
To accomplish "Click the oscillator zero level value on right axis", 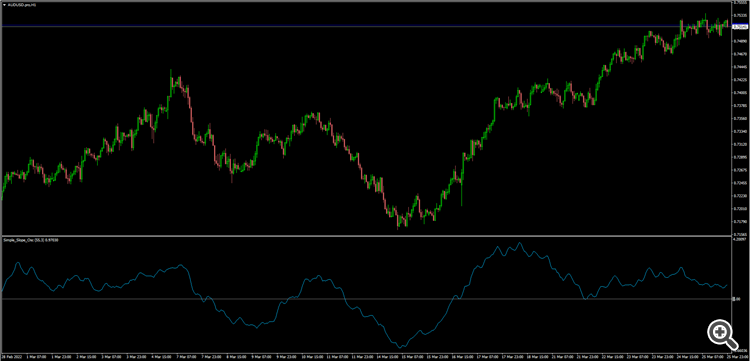I will pyautogui.click(x=738, y=299).
